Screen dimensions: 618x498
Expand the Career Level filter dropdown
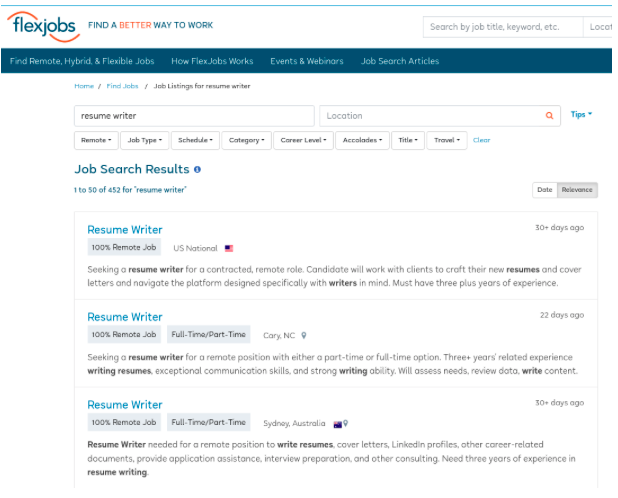coord(303,140)
